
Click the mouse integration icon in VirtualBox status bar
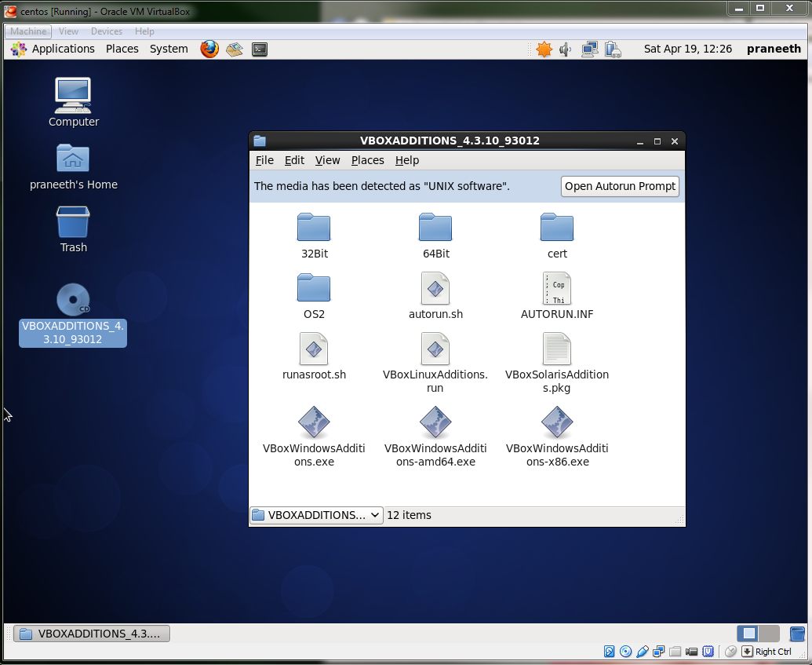pos(730,652)
